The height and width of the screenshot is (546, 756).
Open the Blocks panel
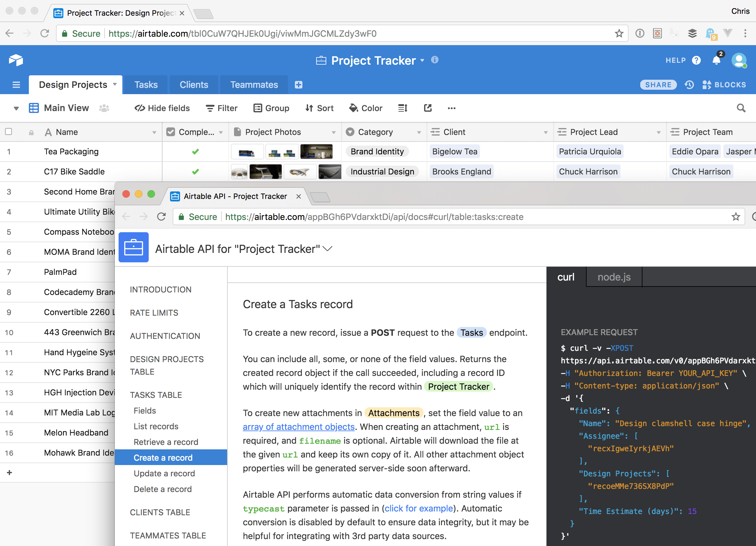(x=724, y=85)
